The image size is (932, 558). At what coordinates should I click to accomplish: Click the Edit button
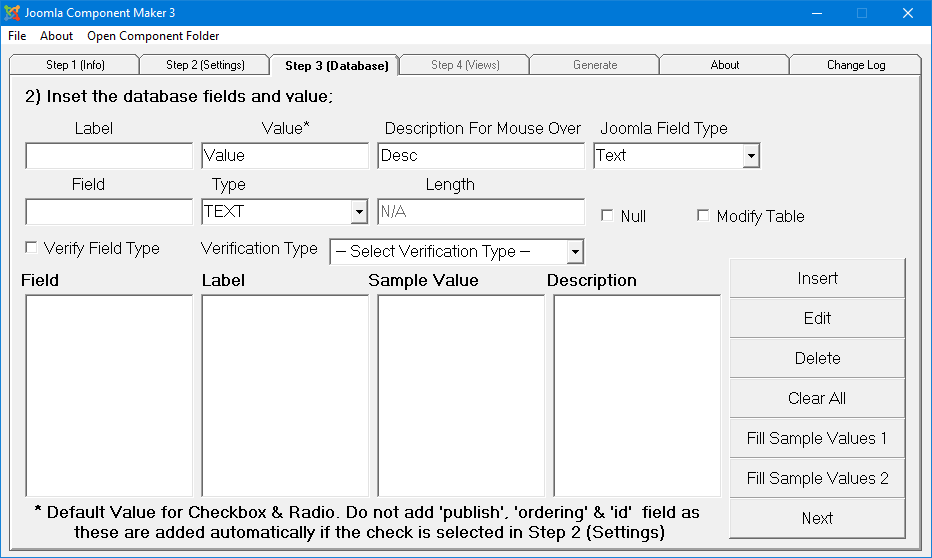(817, 318)
